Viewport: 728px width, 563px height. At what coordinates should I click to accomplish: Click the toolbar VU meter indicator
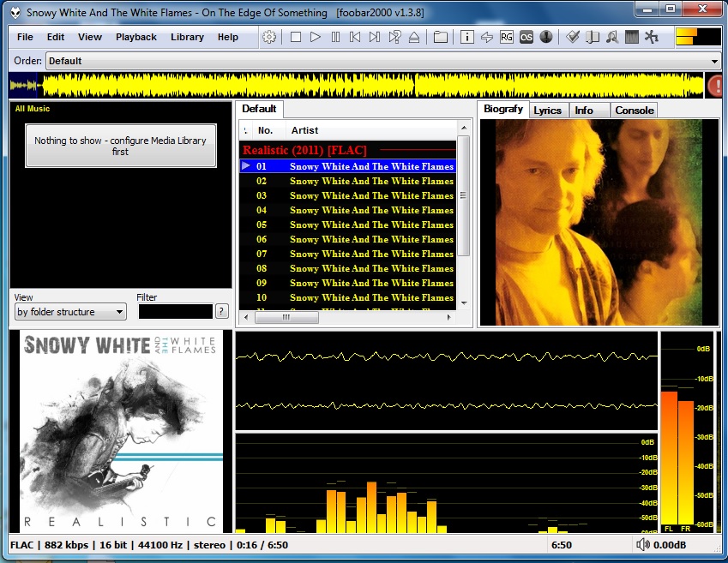click(698, 37)
